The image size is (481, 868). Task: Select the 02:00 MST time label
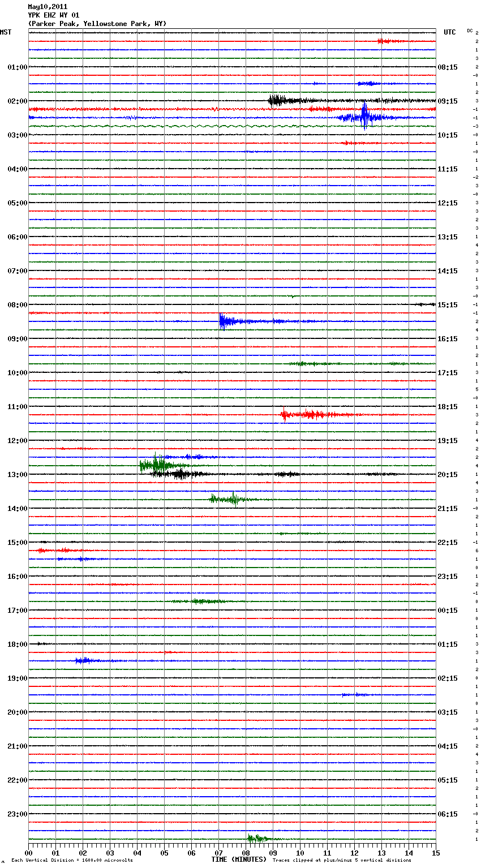pyautogui.click(x=17, y=101)
